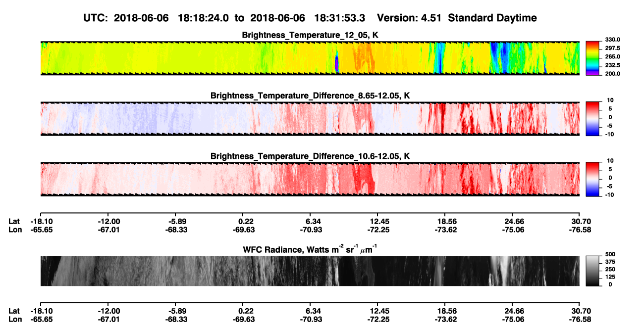644x330 pixels.
Task: Click the 'Lon' axis label below the WFC image
Action: coord(14,319)
